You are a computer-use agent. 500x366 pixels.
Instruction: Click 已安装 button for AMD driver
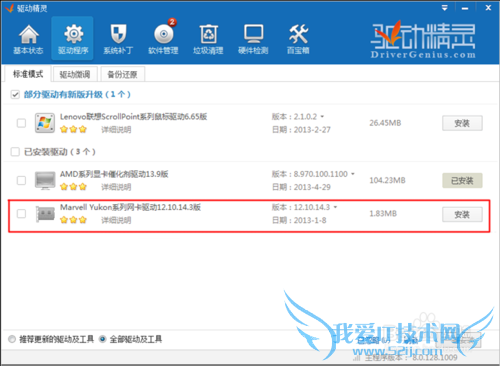coord(462,181)
